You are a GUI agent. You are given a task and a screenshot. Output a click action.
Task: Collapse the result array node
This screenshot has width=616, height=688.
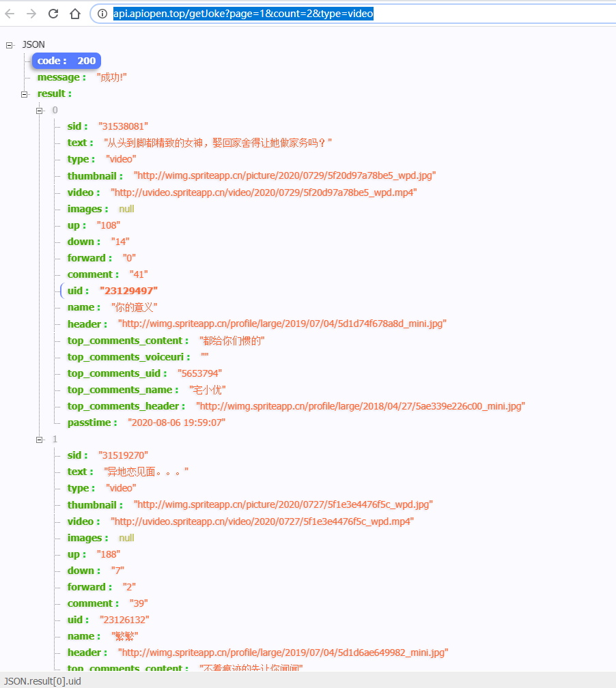point(24,94)
